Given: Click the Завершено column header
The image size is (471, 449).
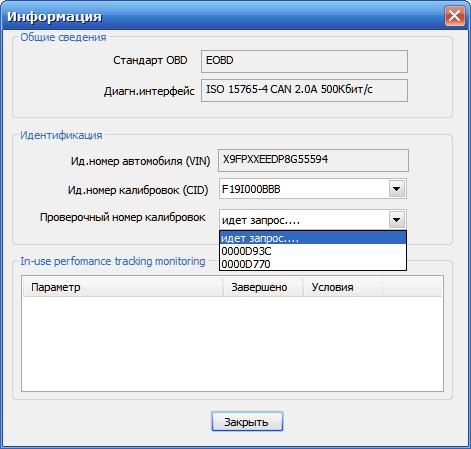Looking at the screenshot, I should click(x=263, y=287).
